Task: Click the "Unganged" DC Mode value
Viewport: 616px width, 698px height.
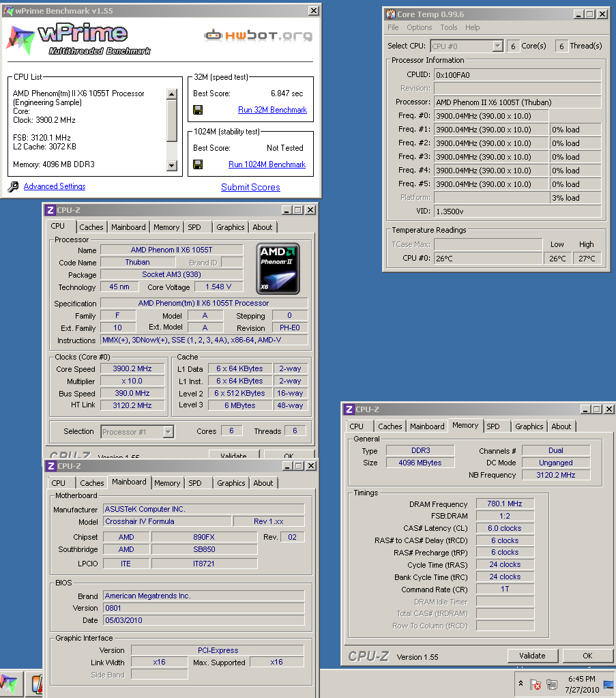Action: coord(556,463)
